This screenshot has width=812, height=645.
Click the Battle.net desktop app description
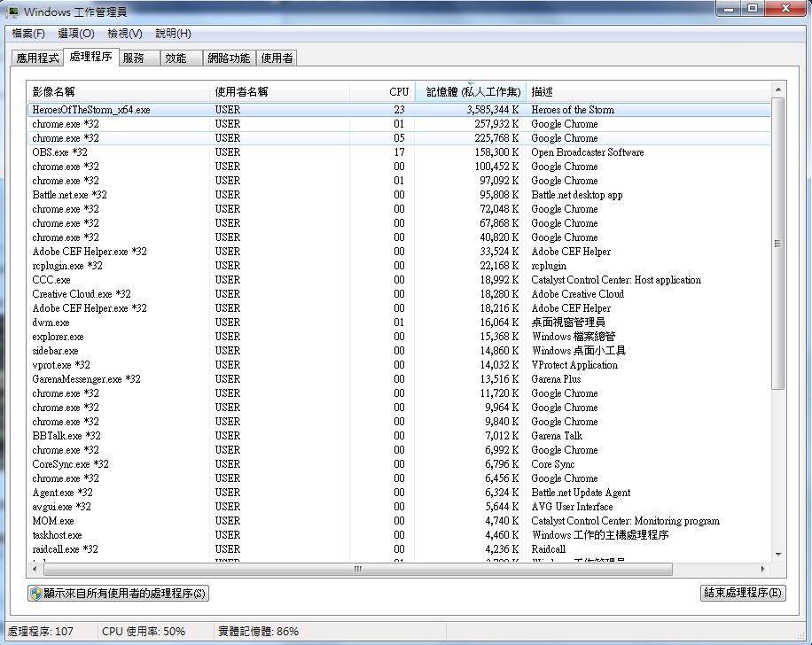click(577, 195)
